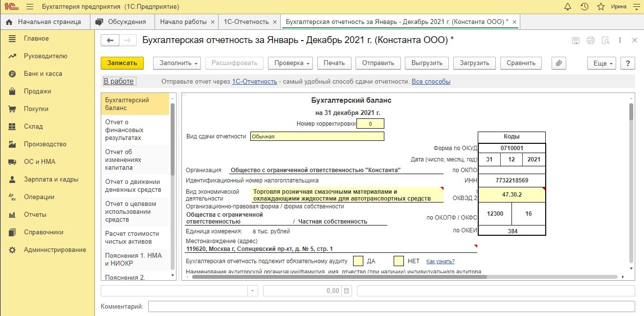The image size is (644, 316).
Task: Open the three-dot more options icon
Action: [x=620, y=41]
